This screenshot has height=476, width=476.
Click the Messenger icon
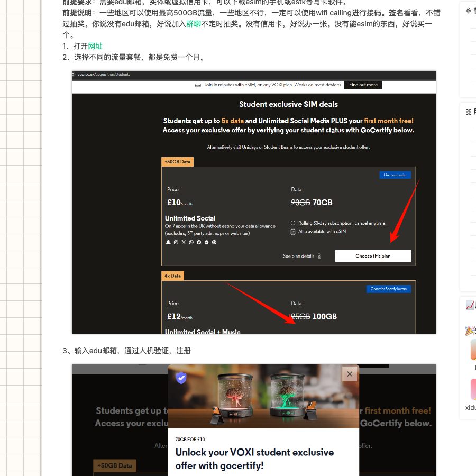[206, 242]
